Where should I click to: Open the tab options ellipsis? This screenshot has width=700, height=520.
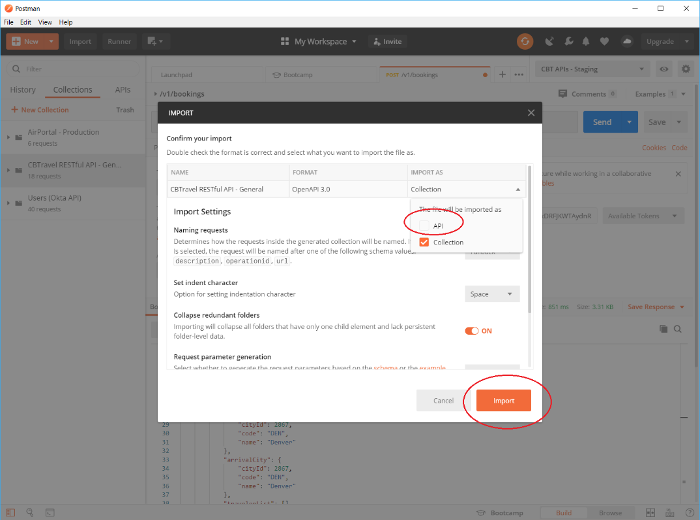pyautogui.click(x=518, y=75)
